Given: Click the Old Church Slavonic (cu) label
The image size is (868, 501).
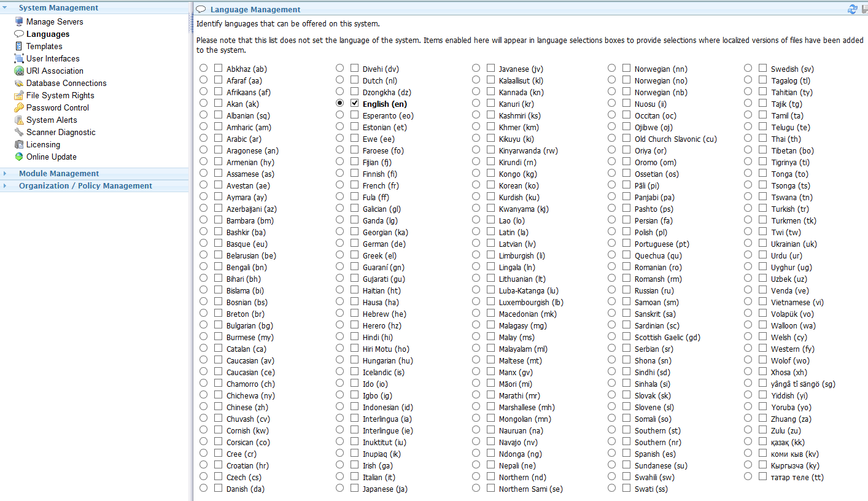Looking at the screenshot, I should click(x=676, y=139).
